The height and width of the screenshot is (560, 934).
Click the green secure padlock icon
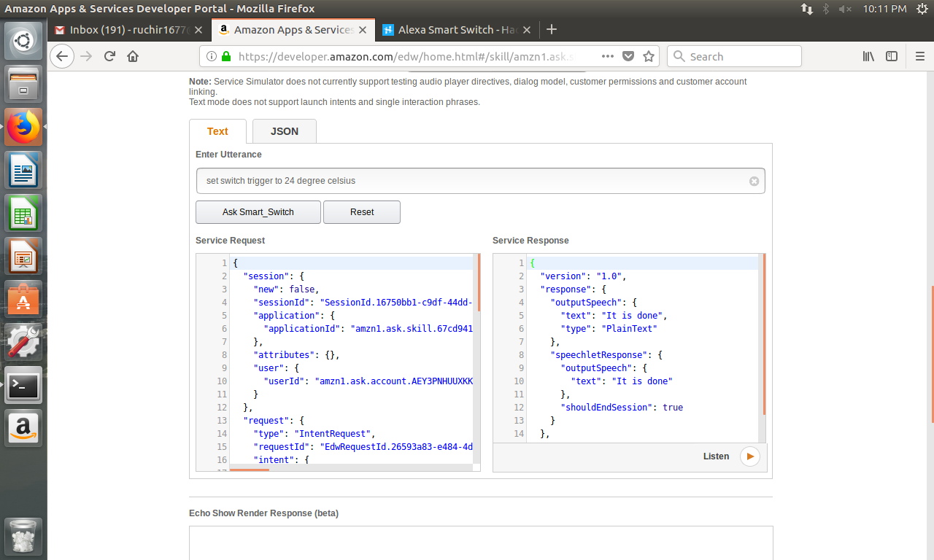(x=226, y=56)
